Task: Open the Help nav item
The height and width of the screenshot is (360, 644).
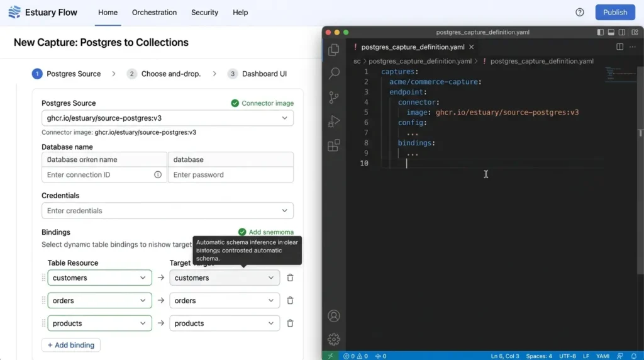Action: pos(240,13)
